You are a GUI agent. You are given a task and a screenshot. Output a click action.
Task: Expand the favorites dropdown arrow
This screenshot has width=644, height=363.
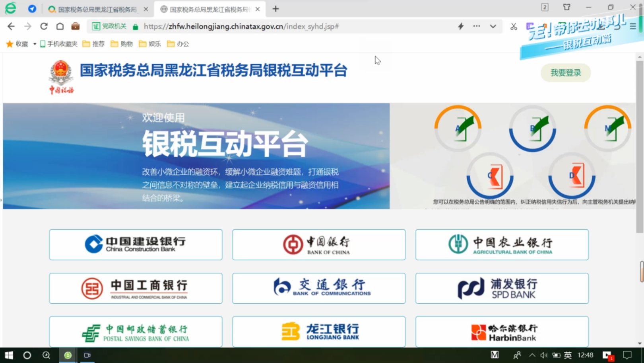click(x=35, y=44)
